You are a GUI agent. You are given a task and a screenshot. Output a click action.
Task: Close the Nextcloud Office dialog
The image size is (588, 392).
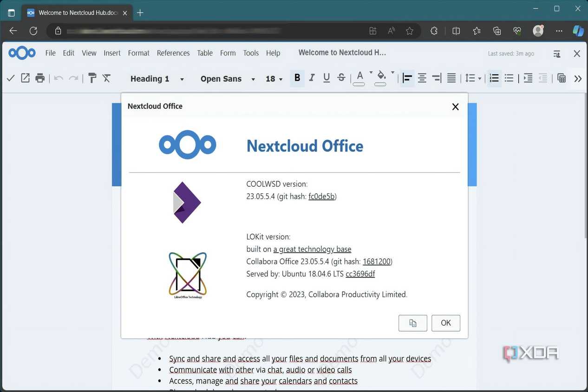click(x=455, y=107)
